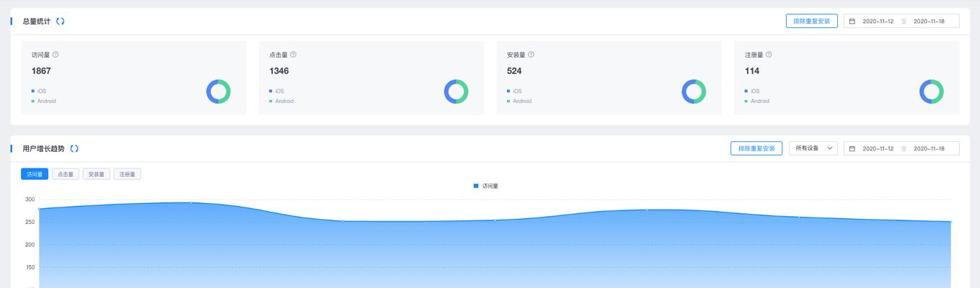980x288 pixels.
Task: Switch the trend chart to 安装量 tab
Action: [x=96, y=174]
